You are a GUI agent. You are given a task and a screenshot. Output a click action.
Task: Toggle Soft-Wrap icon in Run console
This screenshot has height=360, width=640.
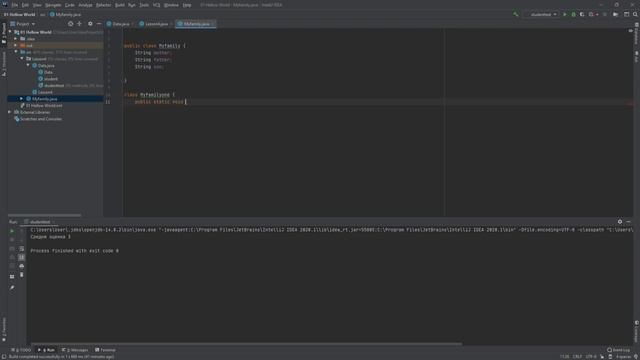(22, 249)
